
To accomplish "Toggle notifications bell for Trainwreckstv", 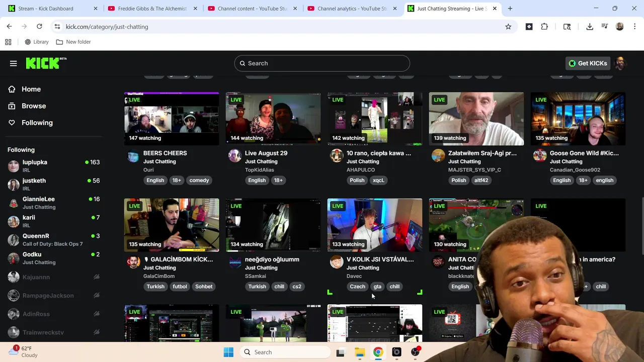I will click(97, 332).
